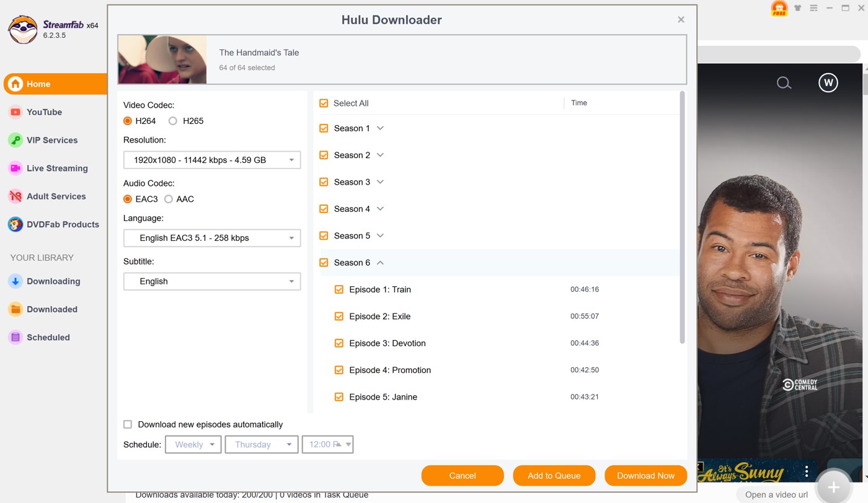Open the Subtitle dropdown

pos(212,281)
